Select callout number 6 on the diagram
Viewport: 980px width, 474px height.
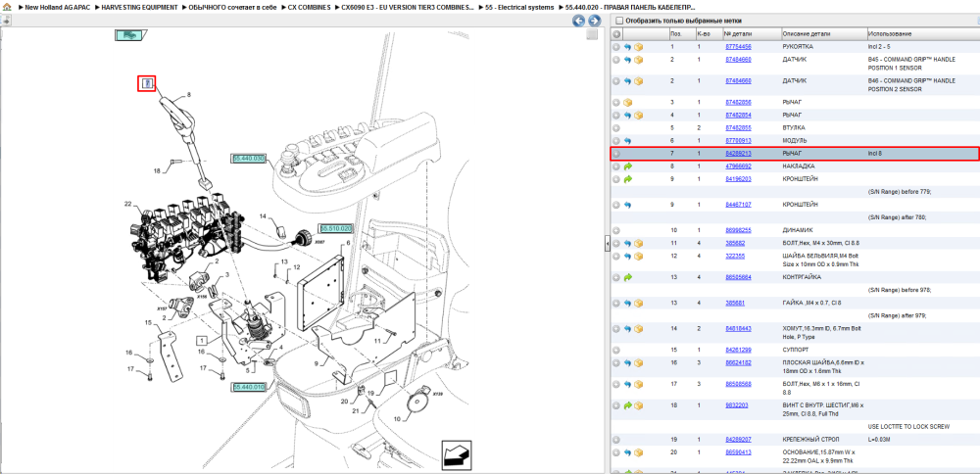(348, 243)
